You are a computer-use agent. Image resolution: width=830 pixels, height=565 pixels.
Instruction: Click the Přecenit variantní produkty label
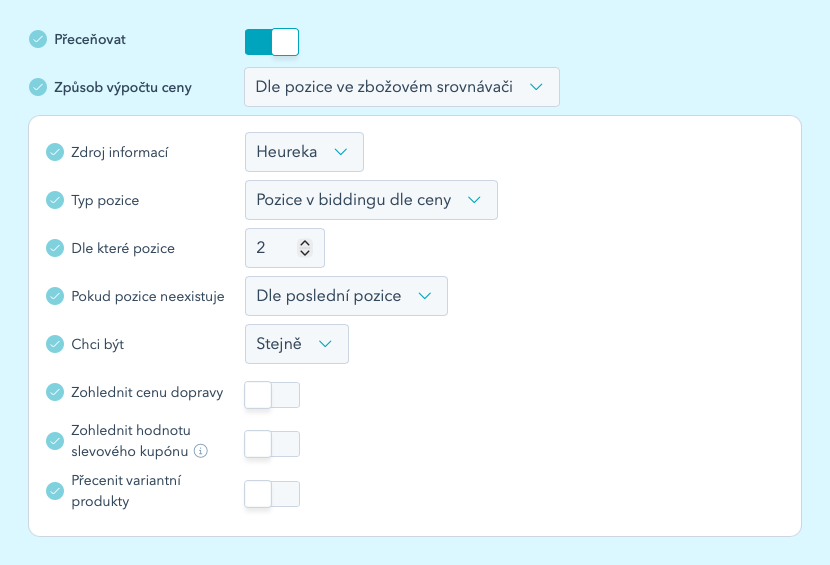pyautogui.click(x=126, y=491)
